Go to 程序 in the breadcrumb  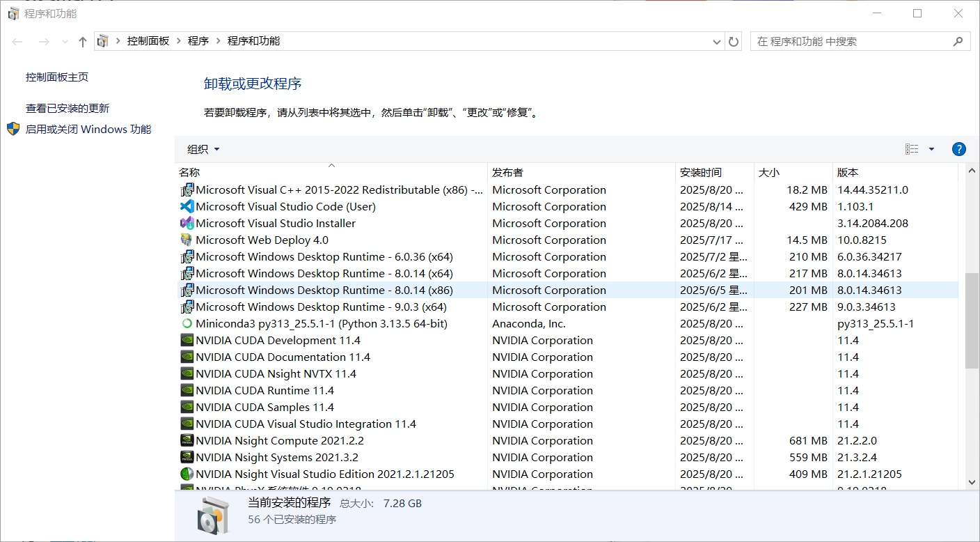198,41
